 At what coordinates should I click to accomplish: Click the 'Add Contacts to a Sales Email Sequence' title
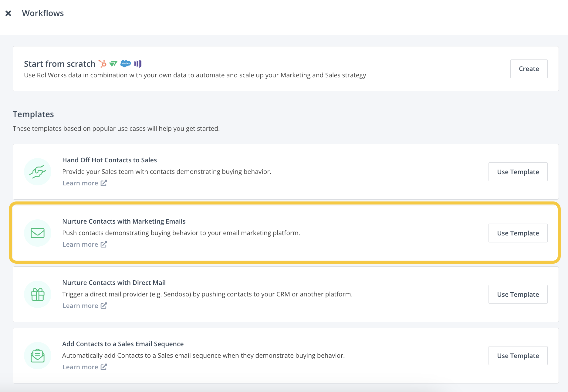point(123,344)
